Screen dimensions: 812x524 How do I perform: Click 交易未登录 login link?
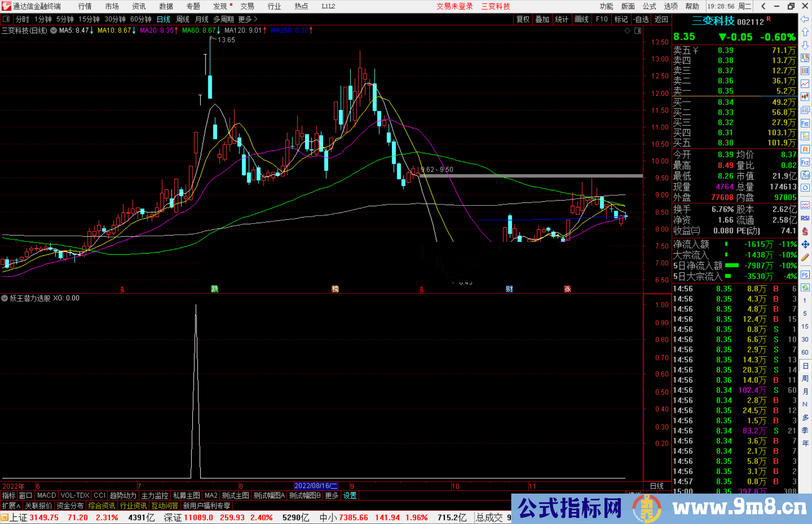pos(454,6)
